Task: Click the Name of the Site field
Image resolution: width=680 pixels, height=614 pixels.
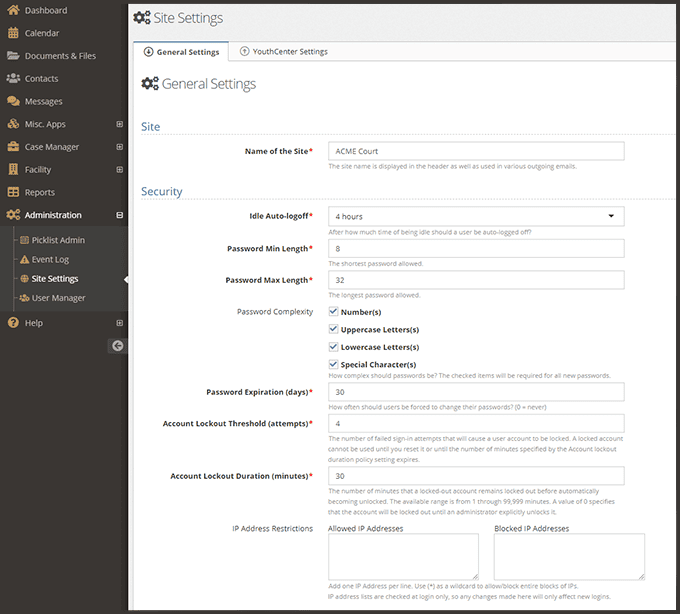Action: pyautogui.click(x=476, y=151)
